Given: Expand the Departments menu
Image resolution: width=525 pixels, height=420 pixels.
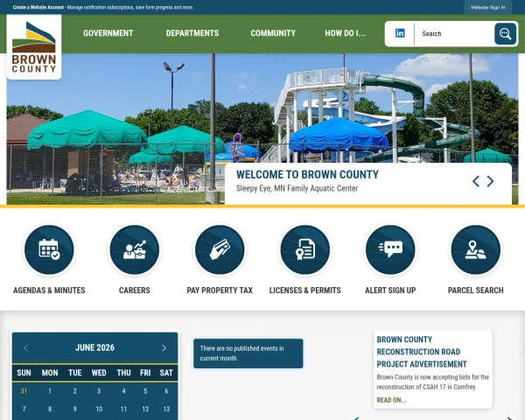Looking at the screenshot, I should point(192,33).
